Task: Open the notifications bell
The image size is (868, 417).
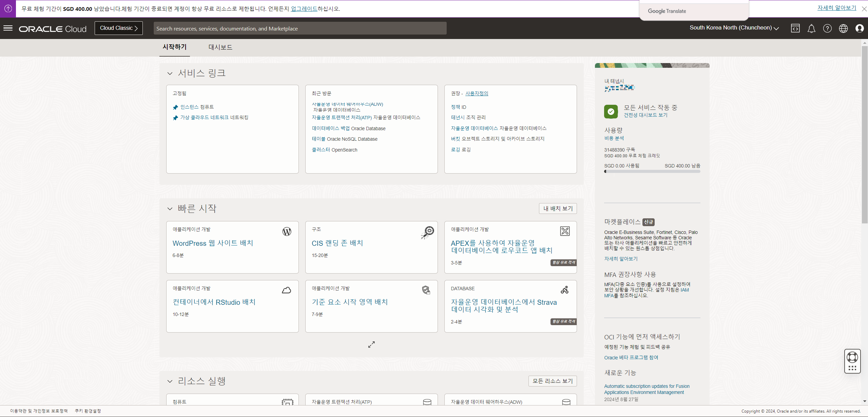Action: (x=811, y=28)
